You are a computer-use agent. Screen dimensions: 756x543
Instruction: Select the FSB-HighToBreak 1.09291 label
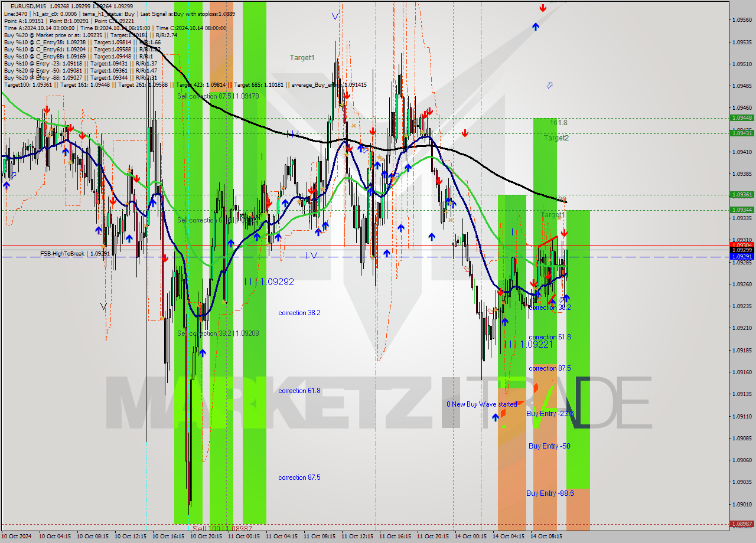75,254
